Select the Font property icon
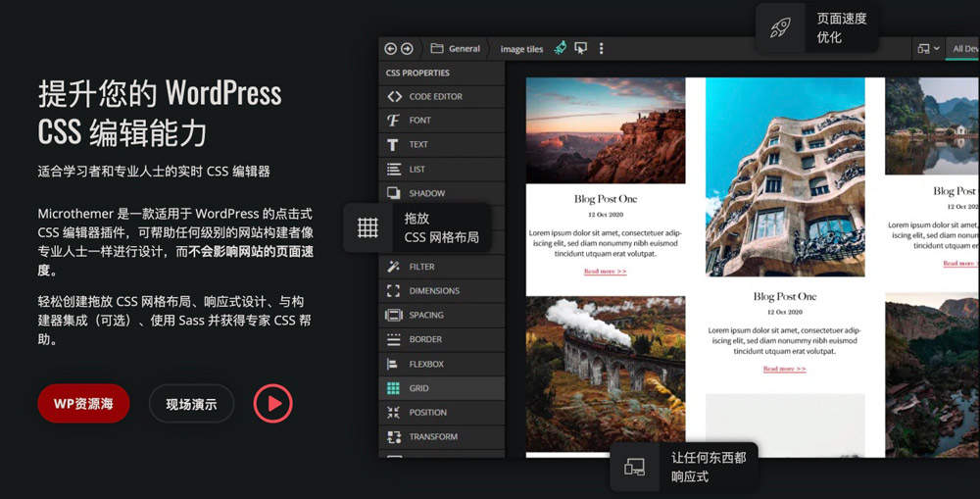The height and width of the screenshot is (499, 980). pos(393,120)
